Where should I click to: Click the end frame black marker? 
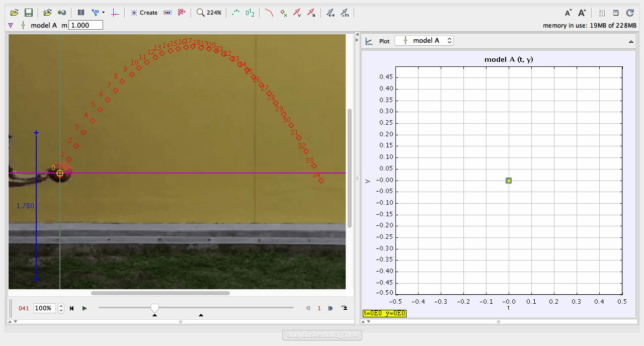click(201, 315)
